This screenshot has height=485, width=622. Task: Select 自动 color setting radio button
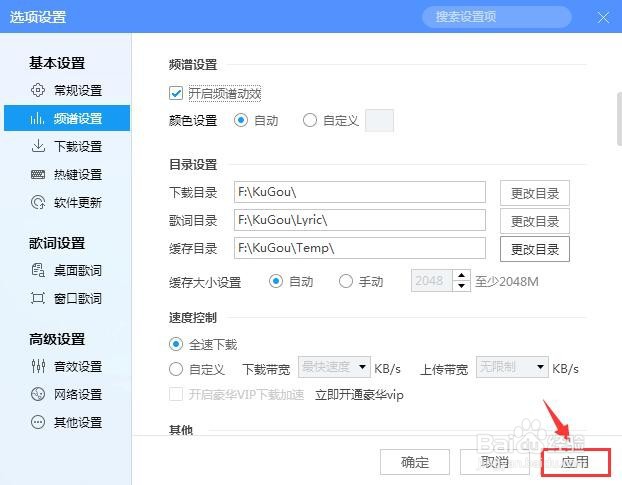241,120
